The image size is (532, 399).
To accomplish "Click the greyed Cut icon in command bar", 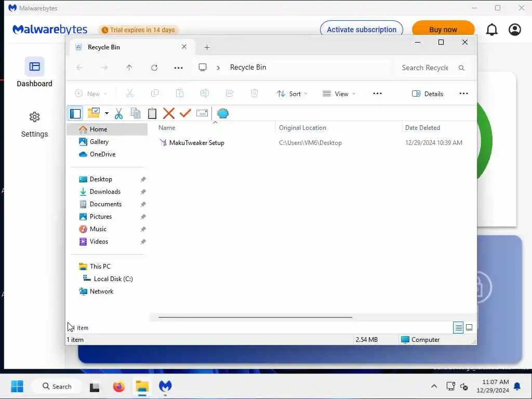I will tap(130, 94).
